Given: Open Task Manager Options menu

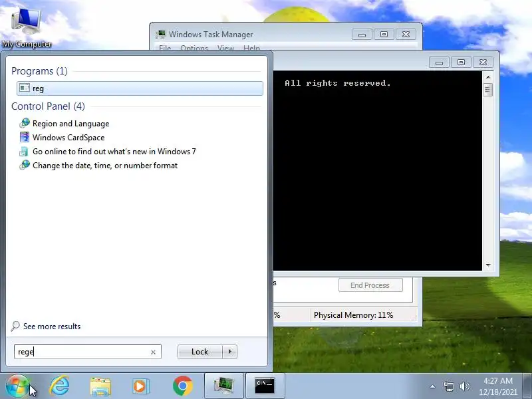Looking at the screenshot, I should pos(194,48).
